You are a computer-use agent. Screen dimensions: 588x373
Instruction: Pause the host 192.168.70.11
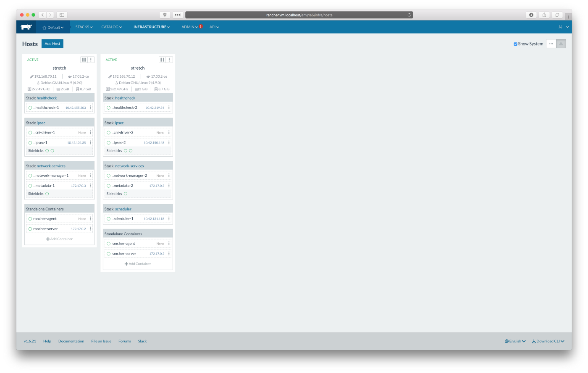point(84,60)
